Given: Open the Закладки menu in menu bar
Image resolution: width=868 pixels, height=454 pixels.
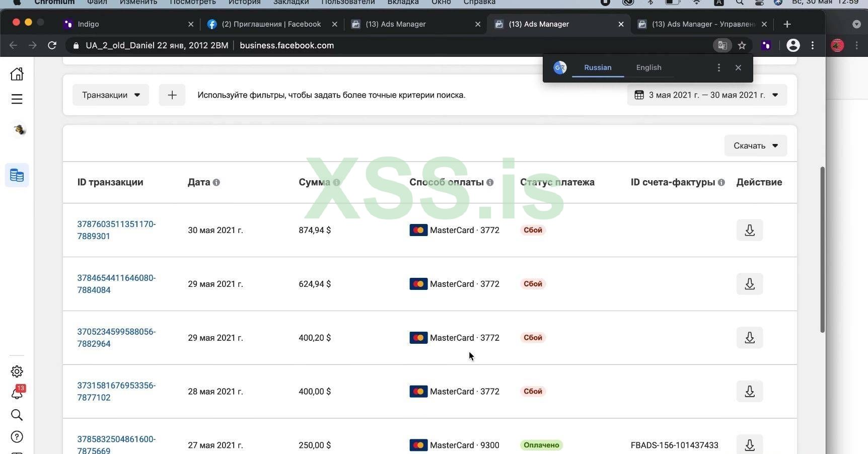Looking at the screenshot, I should pyautogui.click(x=291, y=3).
